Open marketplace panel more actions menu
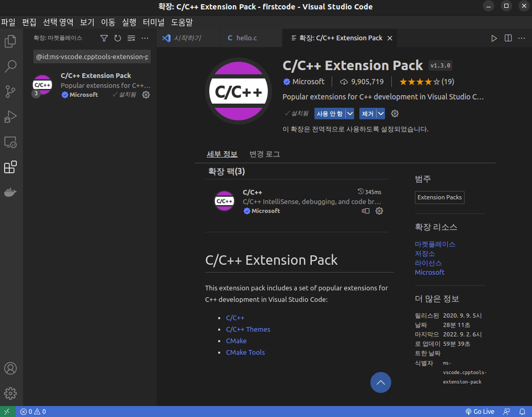 145,38
